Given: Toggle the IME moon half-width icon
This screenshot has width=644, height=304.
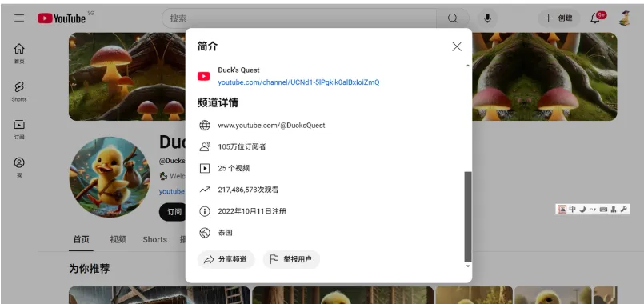Looking at the screenshot, I should point(582,210).
